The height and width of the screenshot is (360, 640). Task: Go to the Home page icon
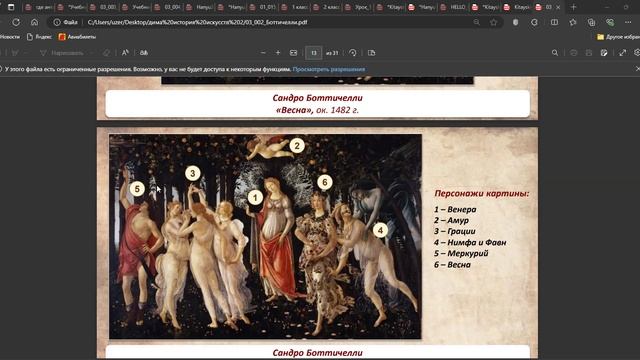35,22
